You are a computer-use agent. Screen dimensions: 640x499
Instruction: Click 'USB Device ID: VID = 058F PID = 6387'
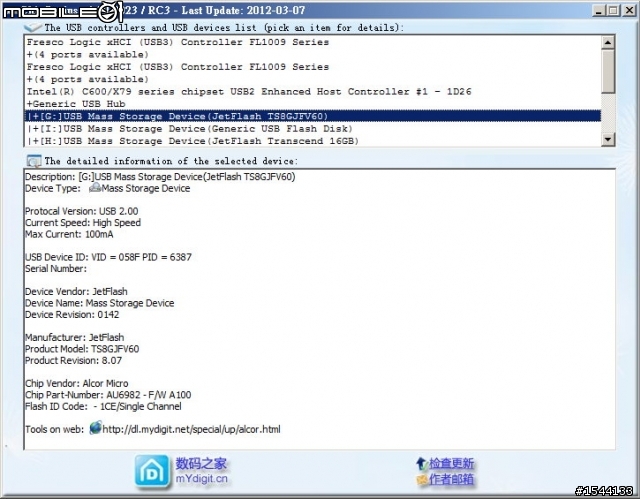point(109,257)
